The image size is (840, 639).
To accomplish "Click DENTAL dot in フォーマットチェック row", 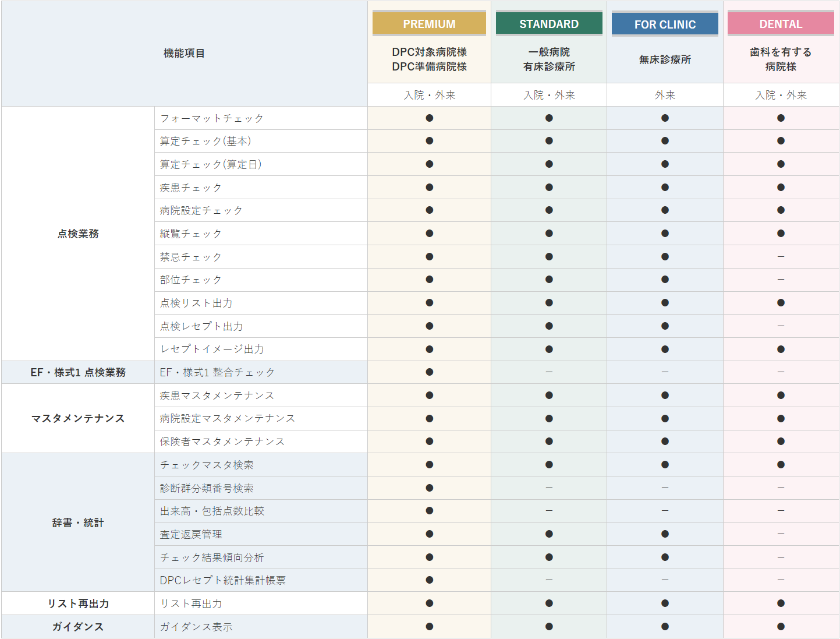I will coord(781,118).
